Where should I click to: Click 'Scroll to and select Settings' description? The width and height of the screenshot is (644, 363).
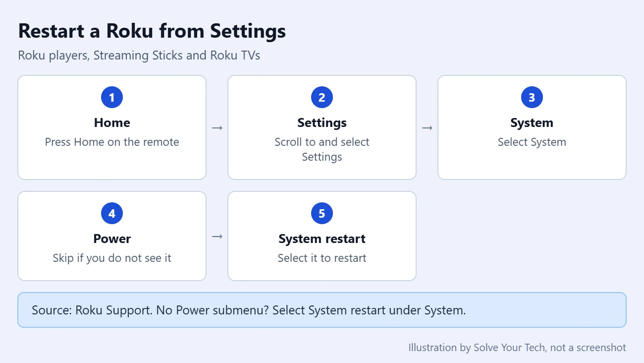tap(322, 149)
